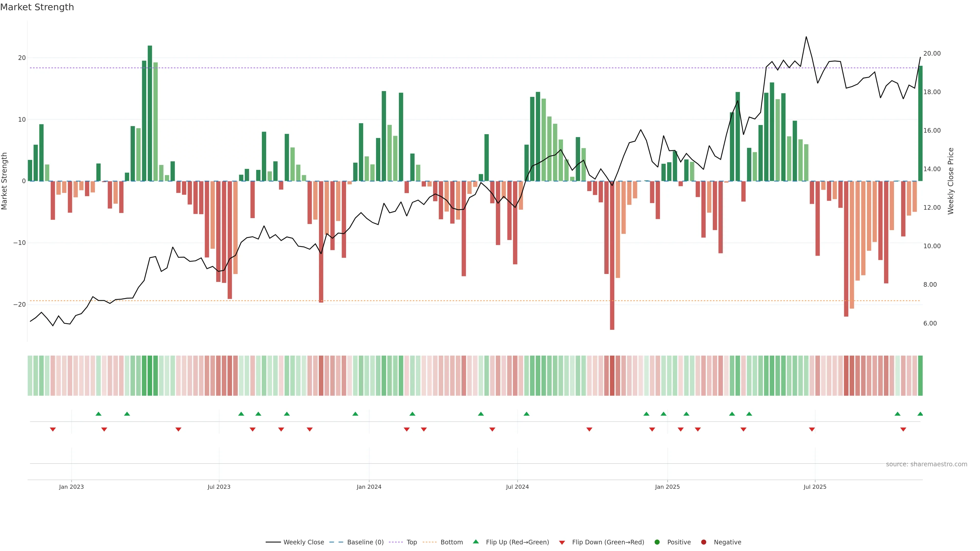Click the Positive green circle legend icon
Screen dimensions: 980x551
657,542
